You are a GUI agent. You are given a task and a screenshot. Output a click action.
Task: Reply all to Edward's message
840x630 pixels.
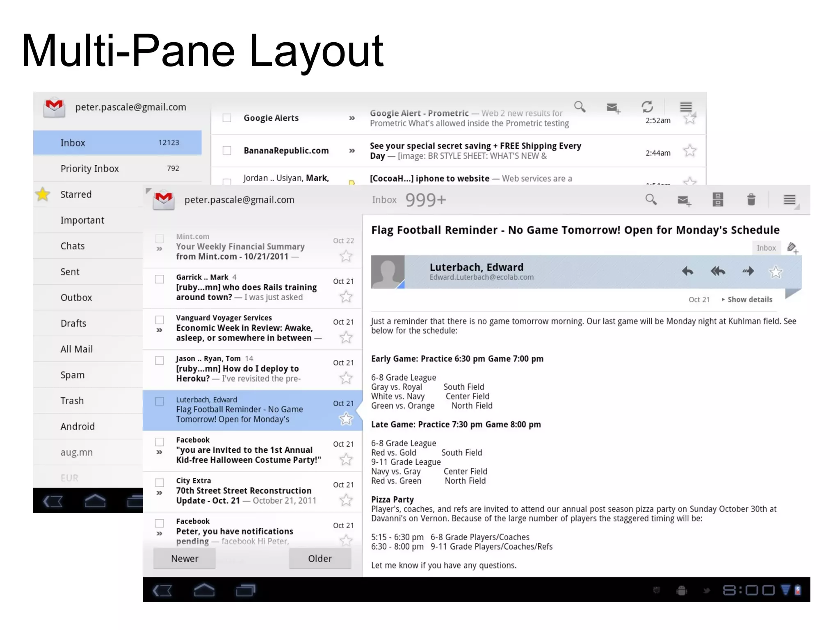718,271
